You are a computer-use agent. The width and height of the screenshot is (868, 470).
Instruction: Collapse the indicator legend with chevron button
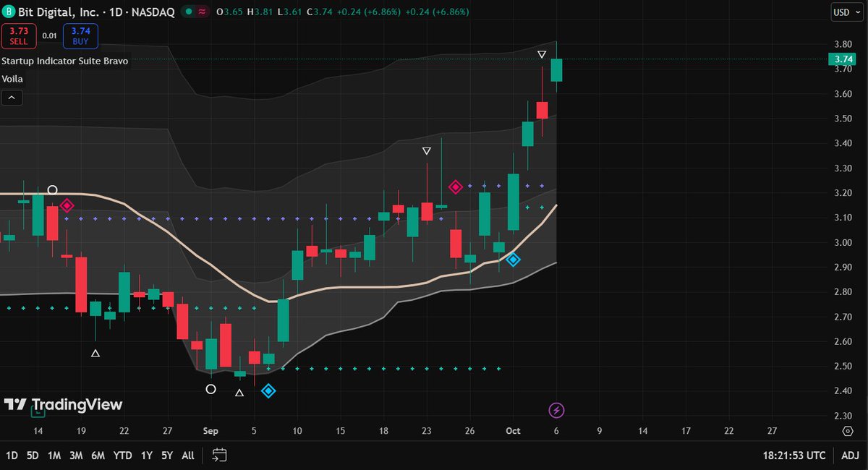coord(12,98)
